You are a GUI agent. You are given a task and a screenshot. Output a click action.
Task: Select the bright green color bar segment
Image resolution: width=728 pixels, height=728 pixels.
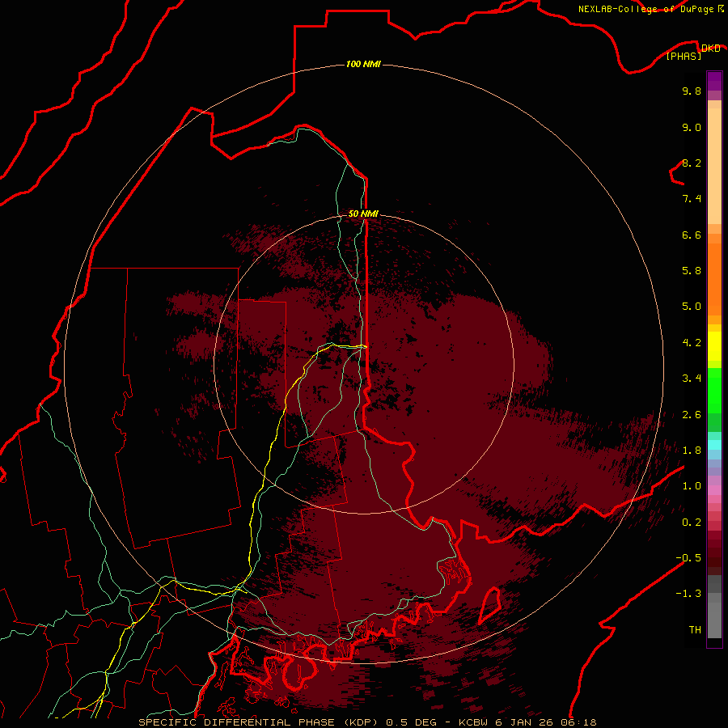coord(714,391)
